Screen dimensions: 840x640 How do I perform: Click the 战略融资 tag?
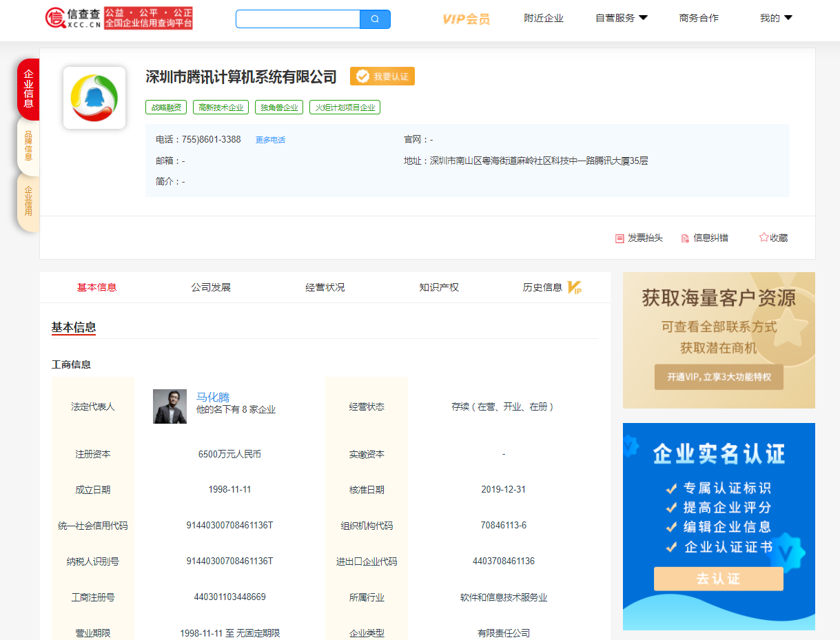tap(166, 107)
